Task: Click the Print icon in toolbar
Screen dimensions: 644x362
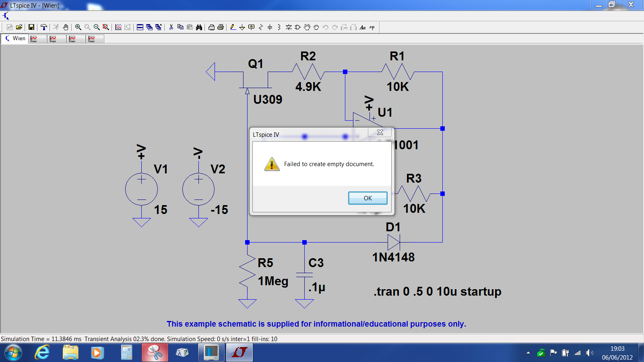Action: 221,27
